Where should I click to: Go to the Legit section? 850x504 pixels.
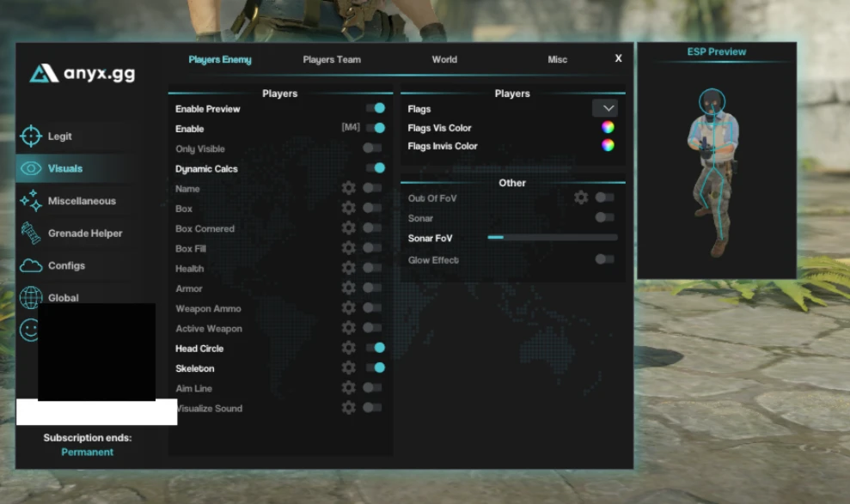tap(59, 137)
